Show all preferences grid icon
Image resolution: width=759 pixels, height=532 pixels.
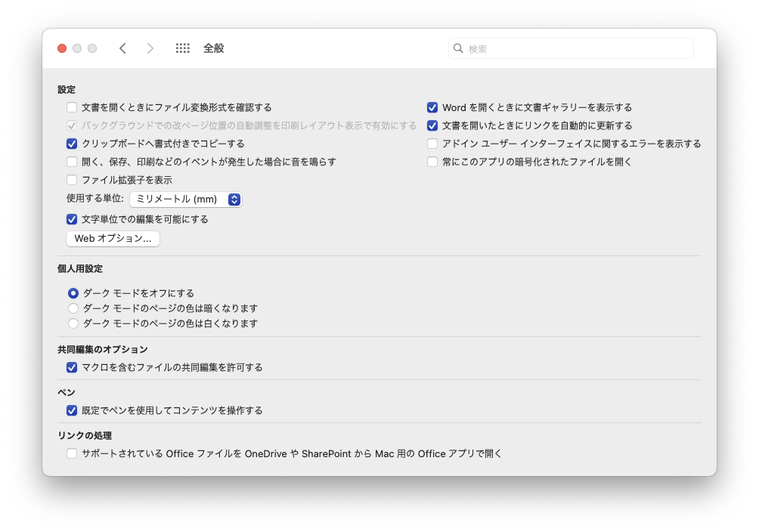click(x=182, y=48)
